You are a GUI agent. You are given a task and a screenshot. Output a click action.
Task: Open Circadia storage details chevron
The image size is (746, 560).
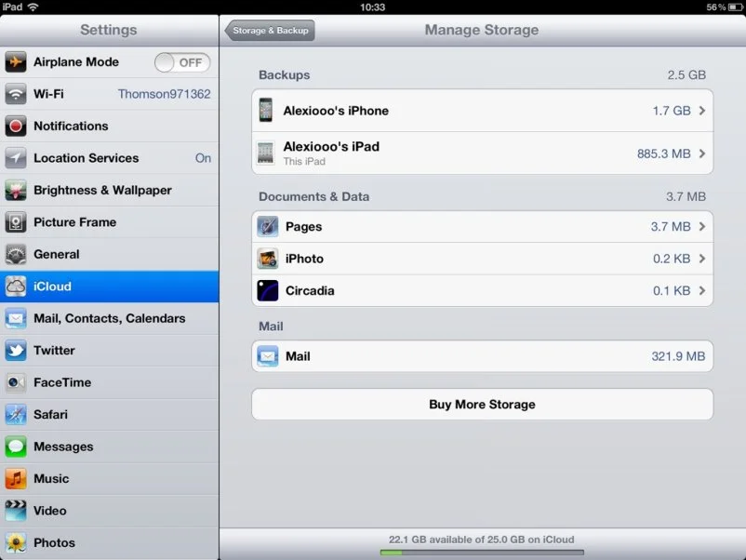tap(702, 291)
